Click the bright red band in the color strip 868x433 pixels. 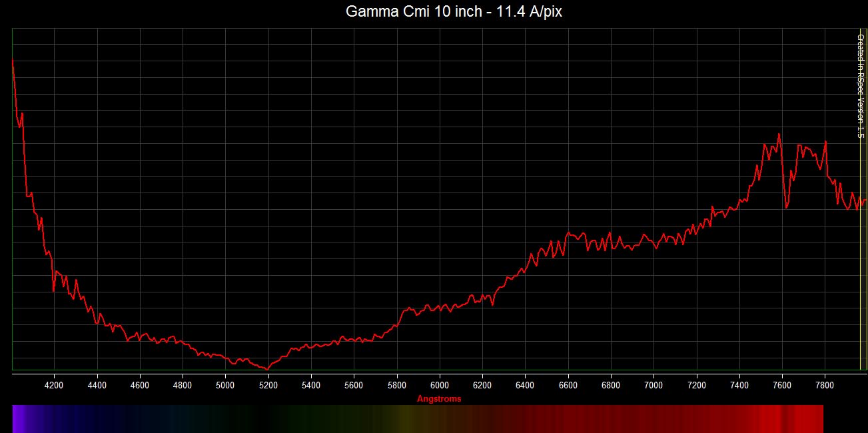[x=773, y=418]
